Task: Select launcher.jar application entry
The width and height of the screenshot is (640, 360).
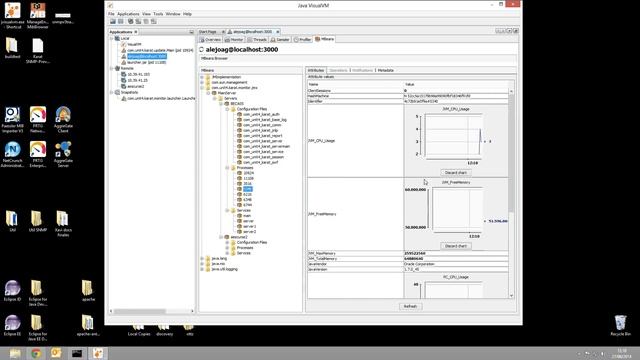Action: click(x=147, y=62)
